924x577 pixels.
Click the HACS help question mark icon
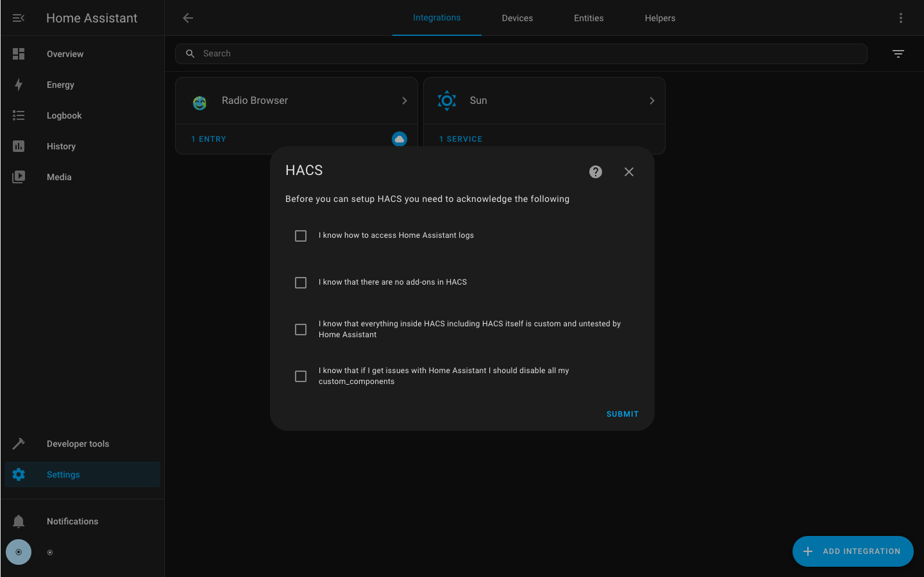pyautogui.click(x=595, y=172)
